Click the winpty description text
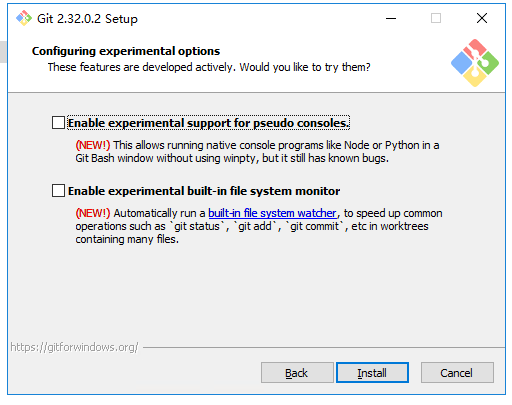This screenshot has height=405, width=512. [x=257, y=152]
